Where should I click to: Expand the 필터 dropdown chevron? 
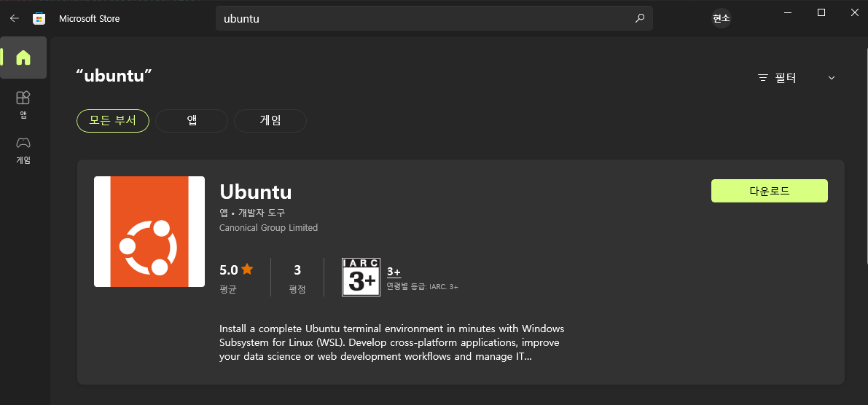831,78
